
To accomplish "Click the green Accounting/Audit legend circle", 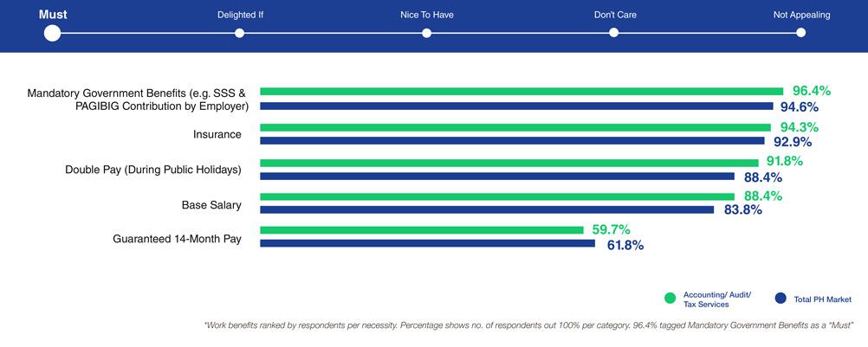I will click(x=670, y=299).
